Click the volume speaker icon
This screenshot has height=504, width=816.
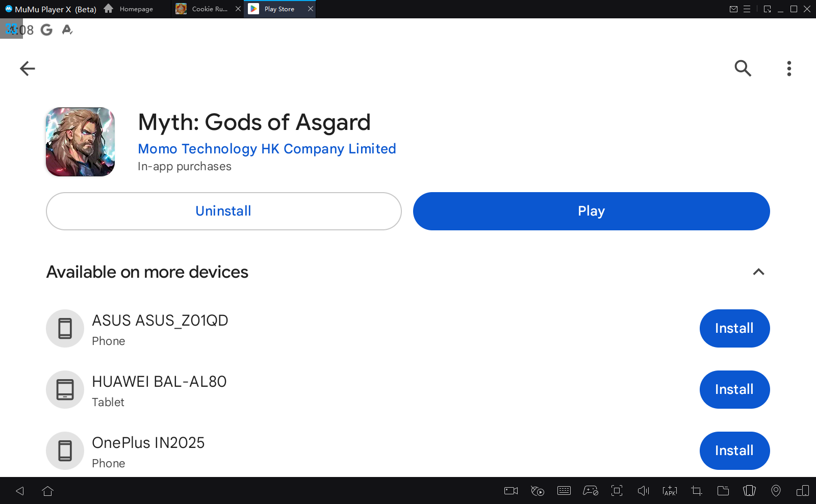point(643,491)
